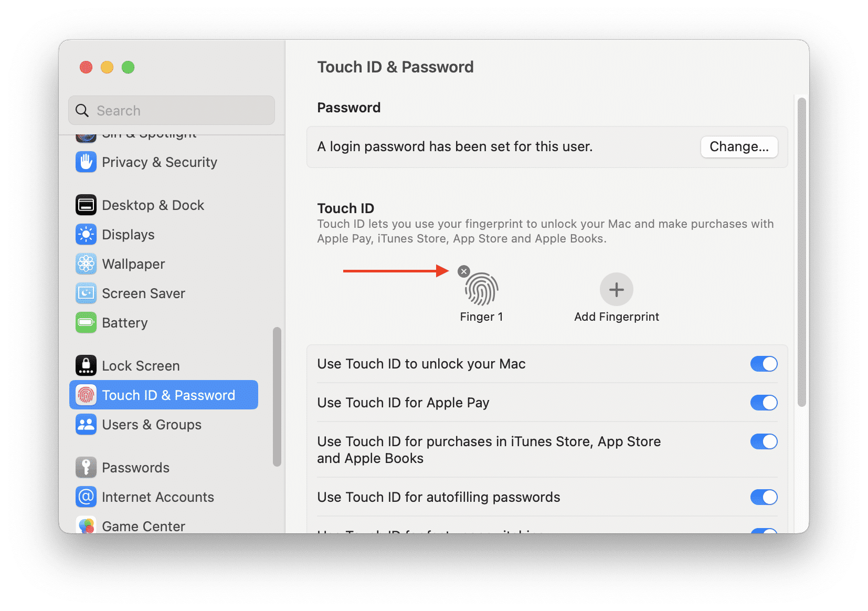The image size is (868, 611).
Task: Click the Game Center icon
Action: [x=86, y=525]
